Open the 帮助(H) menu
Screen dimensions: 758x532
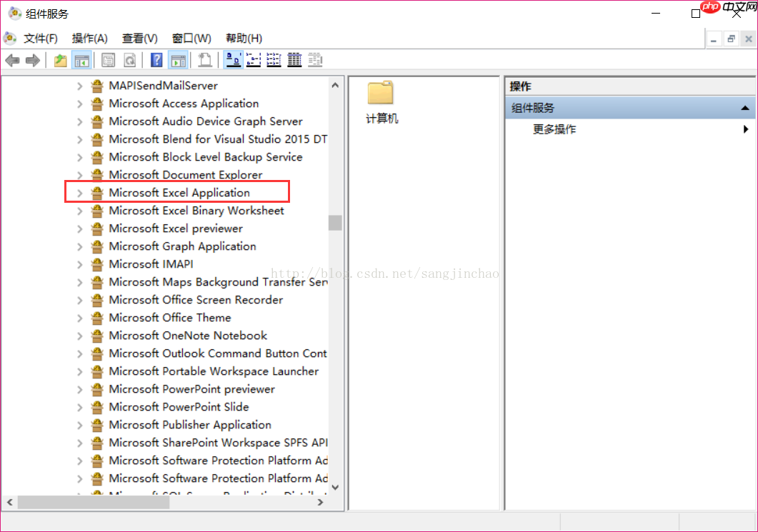(x=244, y=38)
